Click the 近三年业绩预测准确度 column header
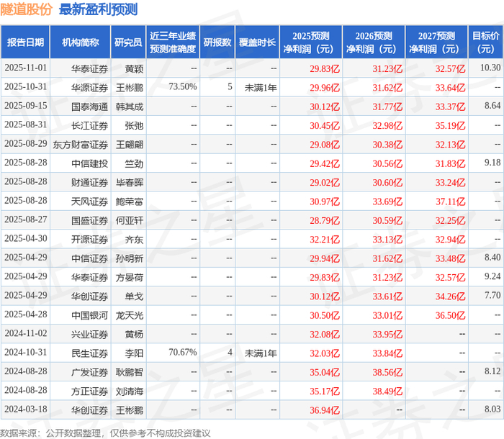This screenshot has height=439, width=504. [173, 42]
